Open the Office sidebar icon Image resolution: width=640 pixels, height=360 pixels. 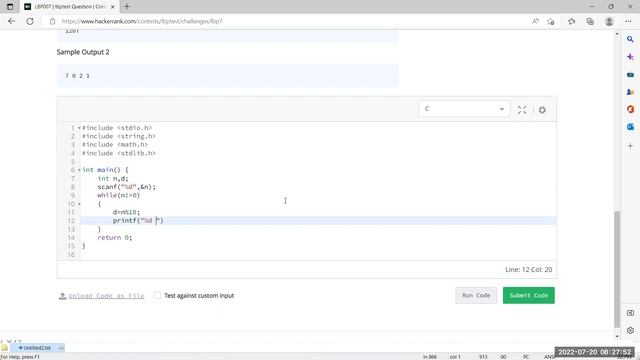(630, 109)
